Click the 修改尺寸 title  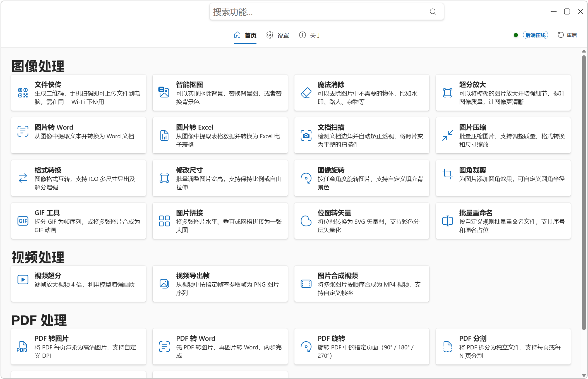point(189,170)
